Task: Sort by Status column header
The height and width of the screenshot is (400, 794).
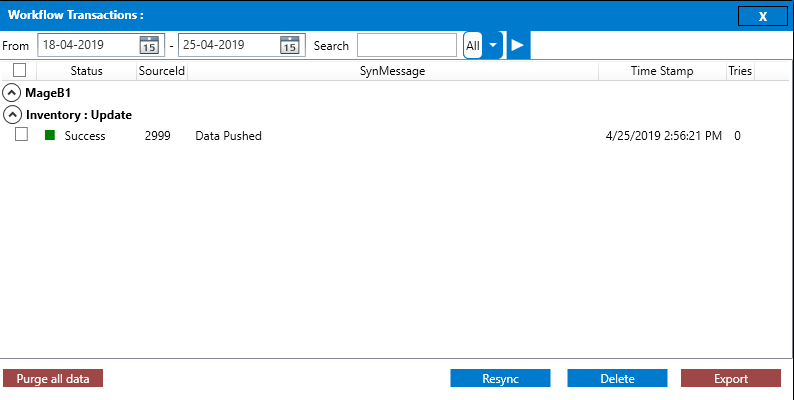Action: (86, 71)
